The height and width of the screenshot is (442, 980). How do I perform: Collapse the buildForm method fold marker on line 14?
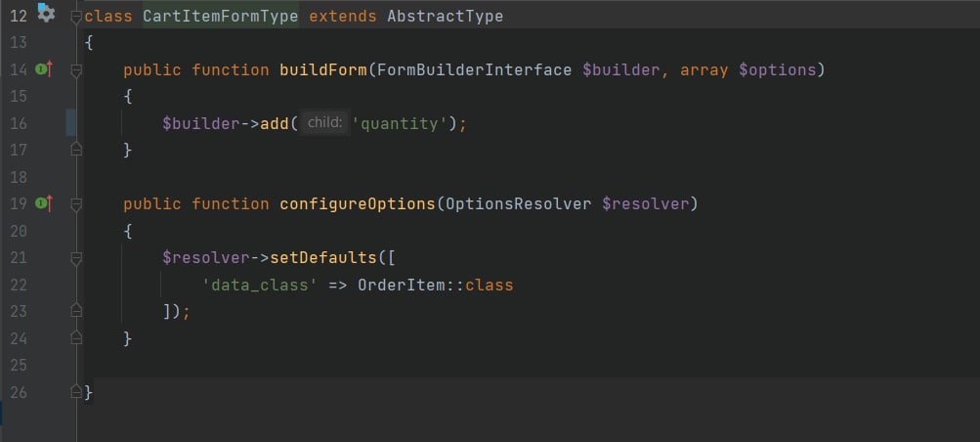pyautogui.click(x=76, y=70)
